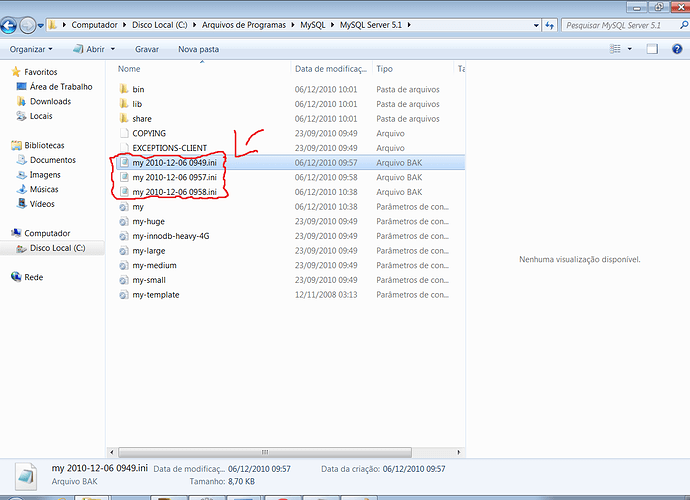Open Documentos library in the sidebar
The height and width of the screenshot is (500, 690).
coord(53,160)
